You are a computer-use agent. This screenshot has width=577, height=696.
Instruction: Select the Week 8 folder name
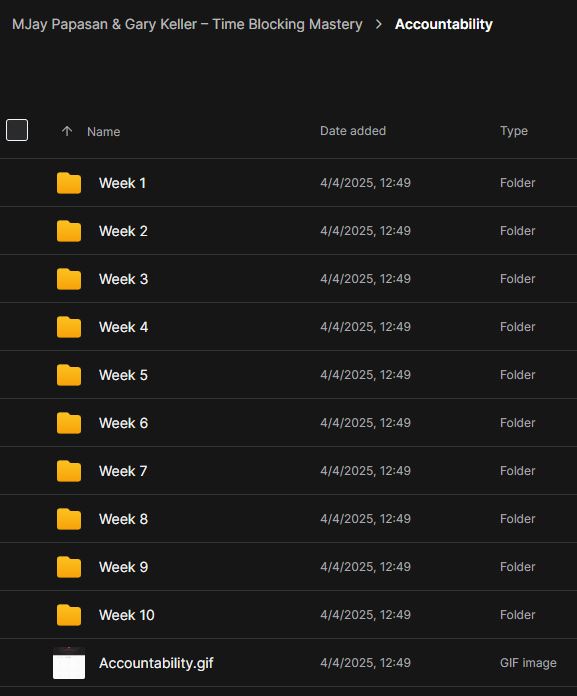(123, 519)
